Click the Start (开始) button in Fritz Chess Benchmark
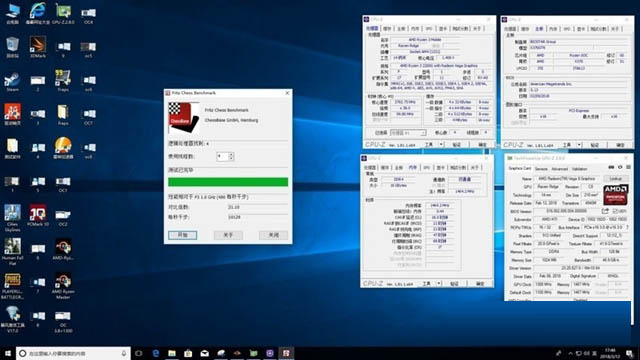640x360 pixels. (x=182, y=235)
